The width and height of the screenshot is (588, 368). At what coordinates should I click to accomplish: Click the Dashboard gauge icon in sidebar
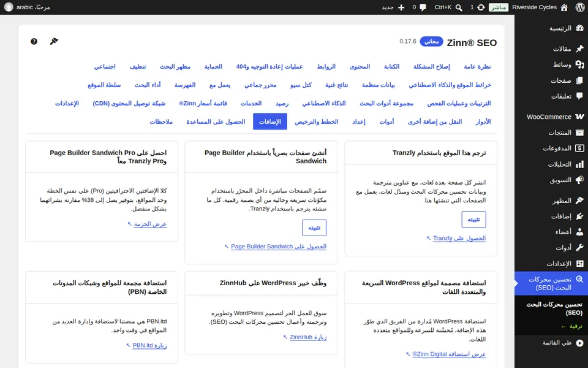[580, 28]
